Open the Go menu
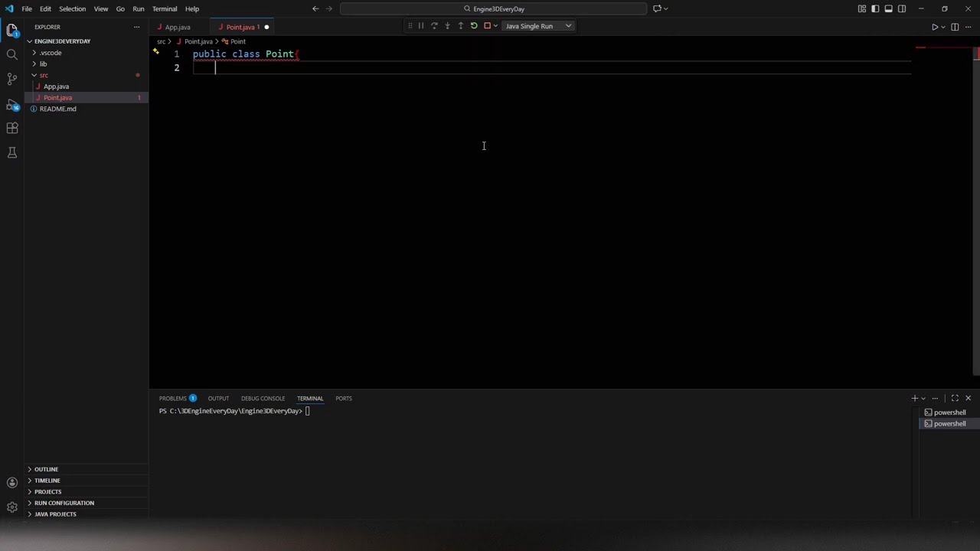This screenshot has height=551, width=980. pos(120,8)
